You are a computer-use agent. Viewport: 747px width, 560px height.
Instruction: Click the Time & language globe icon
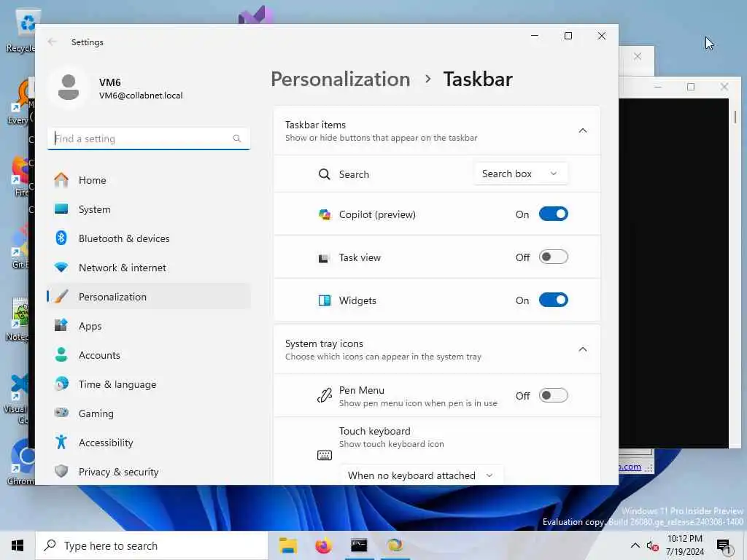click(x=61, y=384)
